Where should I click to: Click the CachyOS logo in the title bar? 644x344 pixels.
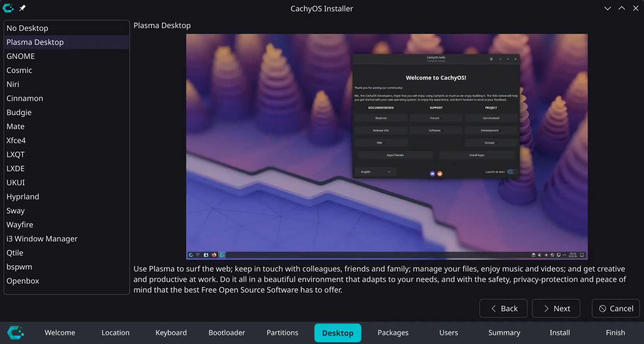point(8,8)
